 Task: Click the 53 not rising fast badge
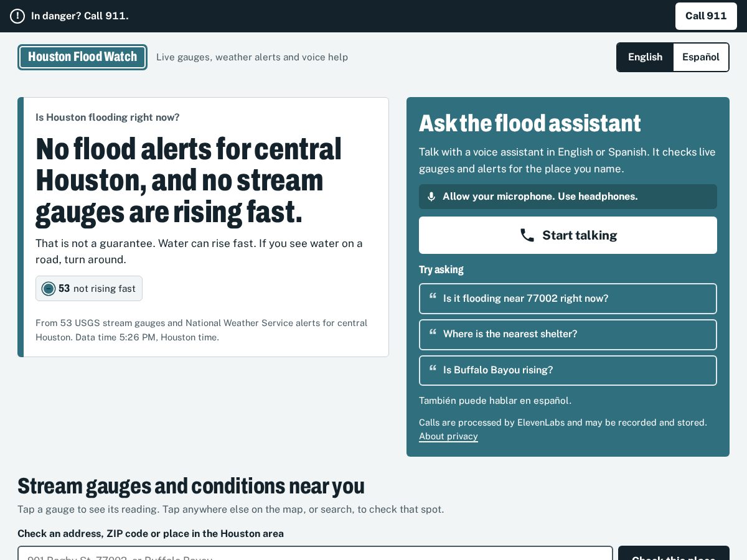(x=89, y=289)
